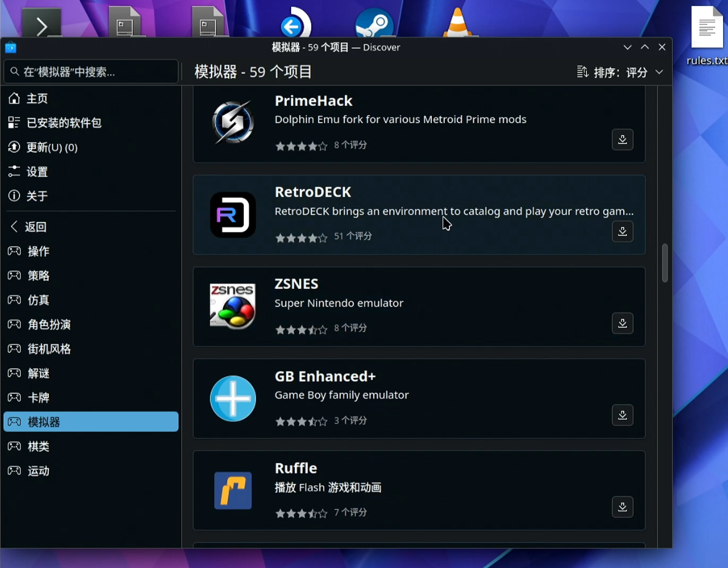The width and height of the screenshot is (728, 568).
Task: Click the search field 在"模拟器"中搜索
Action: pyautogui.click(x=91, y=71)
